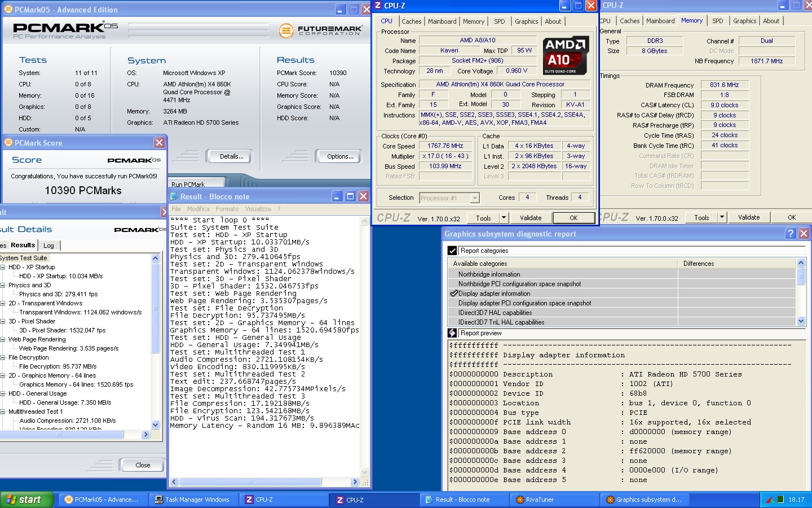Click the Report categories checkmark icon
This screenshot has height=508, width=812.
pyautogui.click(x=452, y=251)
